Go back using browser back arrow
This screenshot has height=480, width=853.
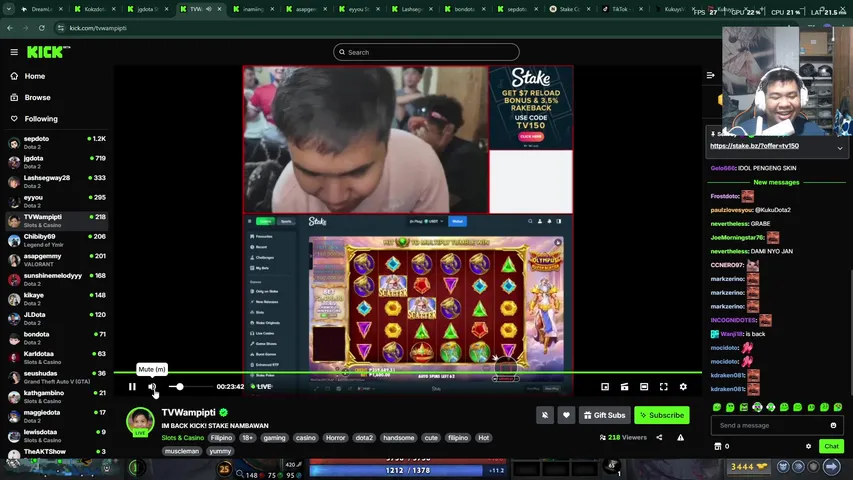click(x=10, y=28)
